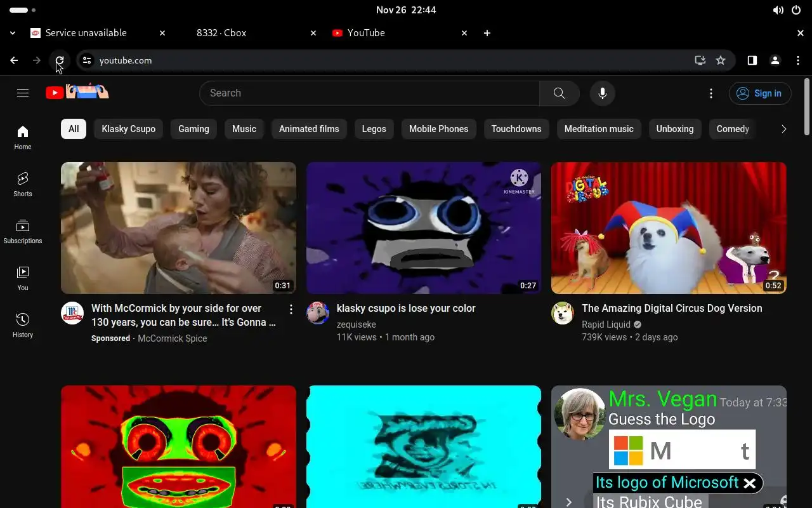Filter by Unboxing chip
Viewport: 812px width, 508px height.
675,129
